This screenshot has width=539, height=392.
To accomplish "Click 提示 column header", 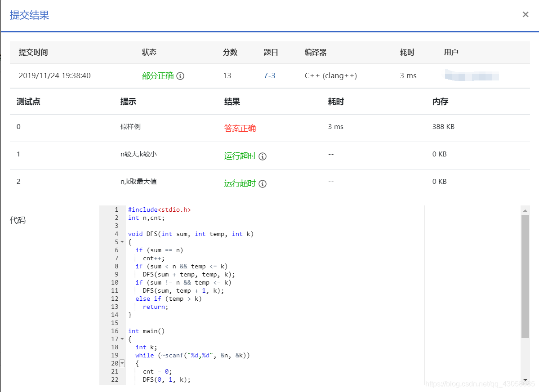I will (128, 102).
